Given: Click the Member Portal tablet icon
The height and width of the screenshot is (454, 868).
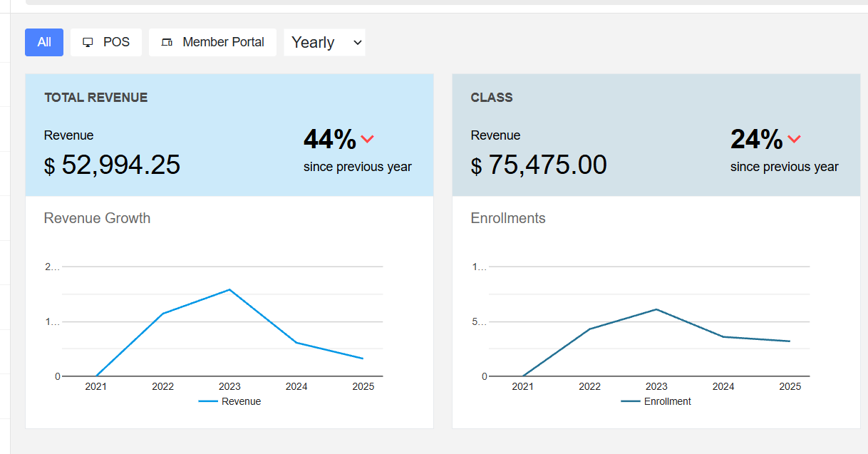Looking at the screenshot, I should pos(167,42).
